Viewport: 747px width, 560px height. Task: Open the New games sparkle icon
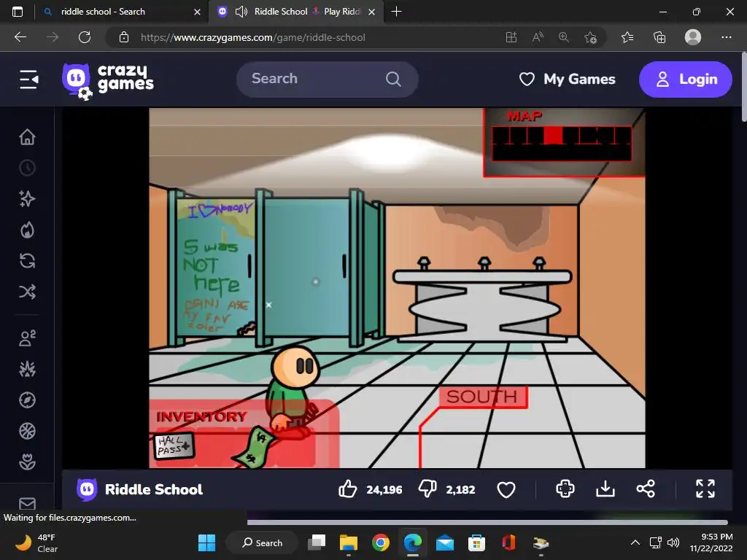pos(27,198)
